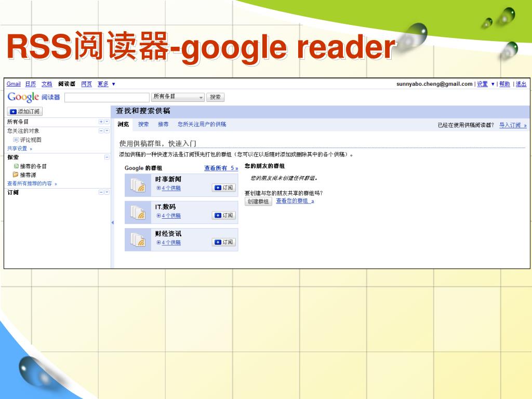The width and height of the screenshot is (532, 399).
Task: Click the IT.数码 bundle feed icon
Action: 138,212
